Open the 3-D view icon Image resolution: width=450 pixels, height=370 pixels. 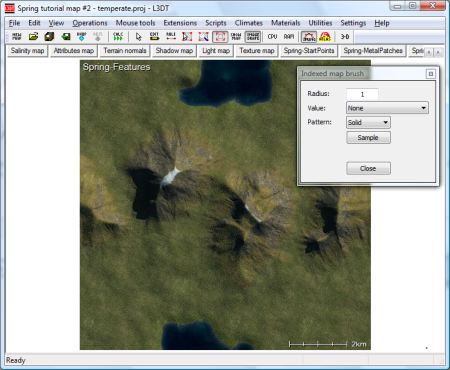point(345,36)
